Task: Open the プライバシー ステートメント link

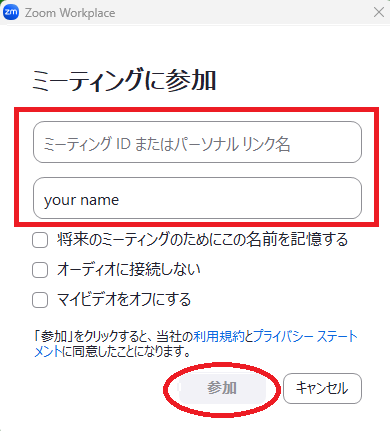Action: pos(305,336)
